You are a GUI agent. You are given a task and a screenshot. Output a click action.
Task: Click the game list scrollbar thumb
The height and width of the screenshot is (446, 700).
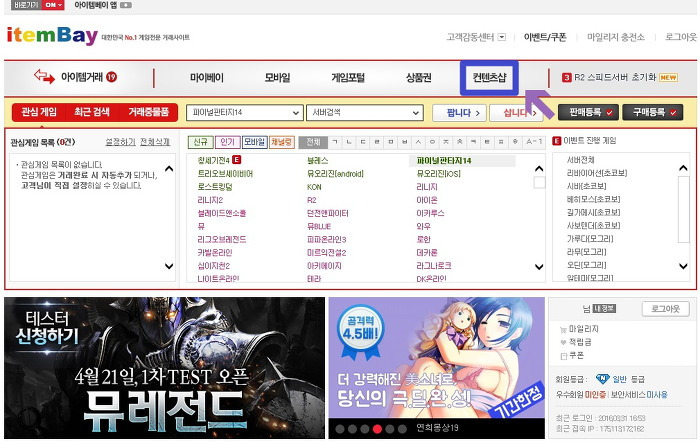coord(539,183)
